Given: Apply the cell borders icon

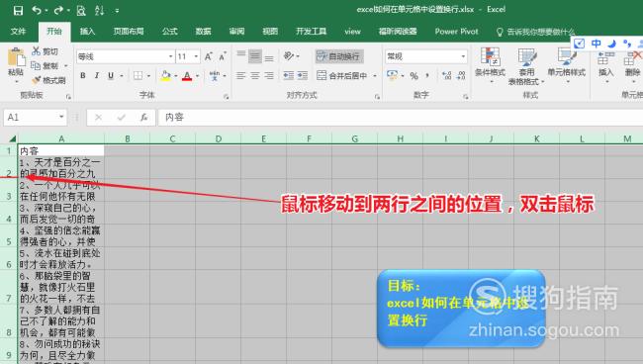Looking at the screenshot, I should click(138, 75).
